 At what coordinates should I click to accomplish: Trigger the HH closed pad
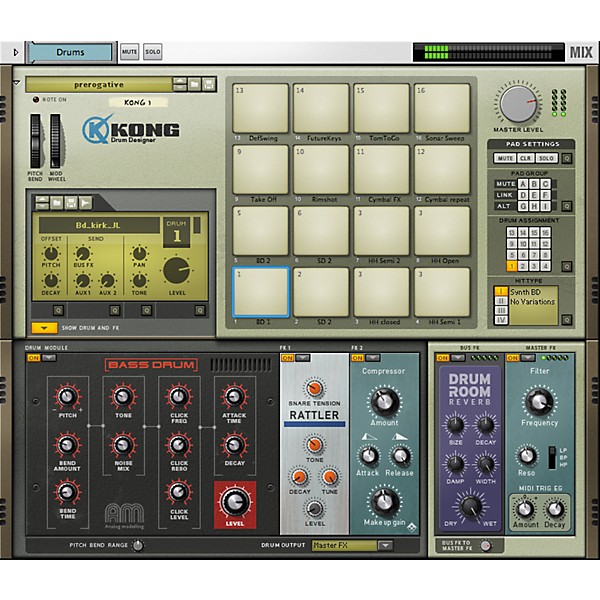tap(382, 292)
